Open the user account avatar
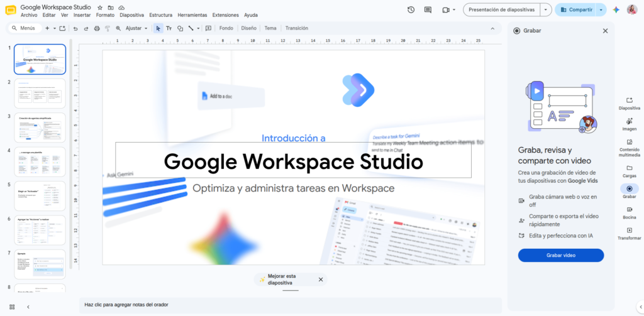The width and height of the screenshot is (644, 316). (631, 10)
